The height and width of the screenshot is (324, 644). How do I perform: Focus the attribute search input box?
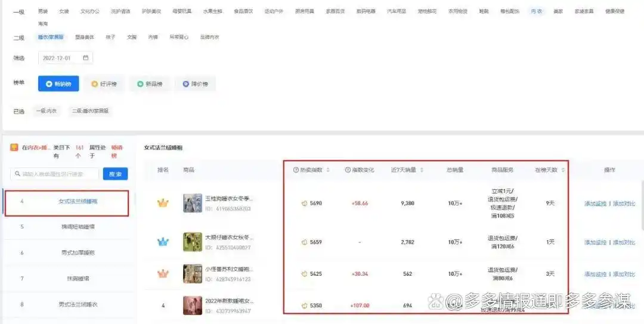point(55,174)
